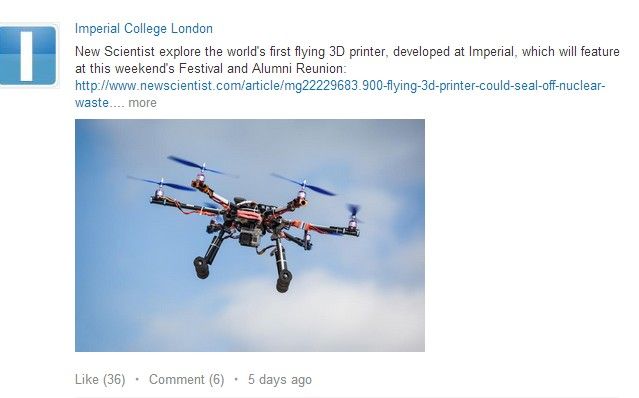Open the flying drone photo

click(250, 235)
